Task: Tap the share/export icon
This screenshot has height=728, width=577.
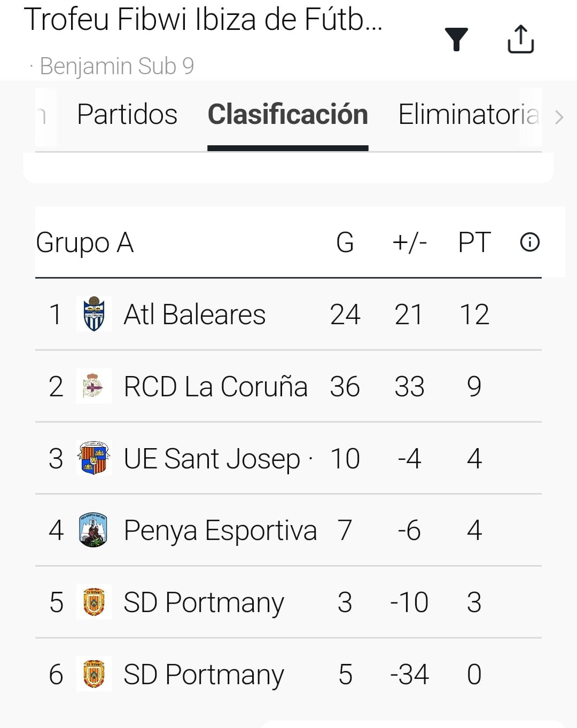Action: click(520, 40)
